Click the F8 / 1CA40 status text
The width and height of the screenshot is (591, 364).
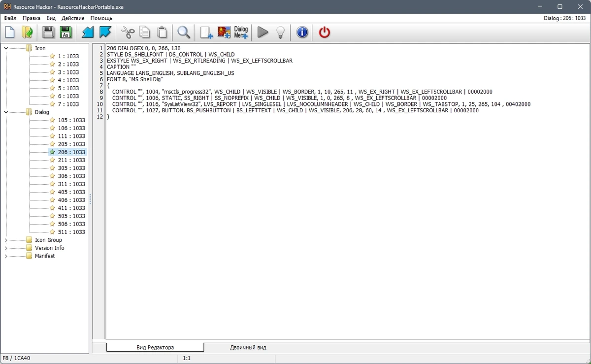pos(17,359)
